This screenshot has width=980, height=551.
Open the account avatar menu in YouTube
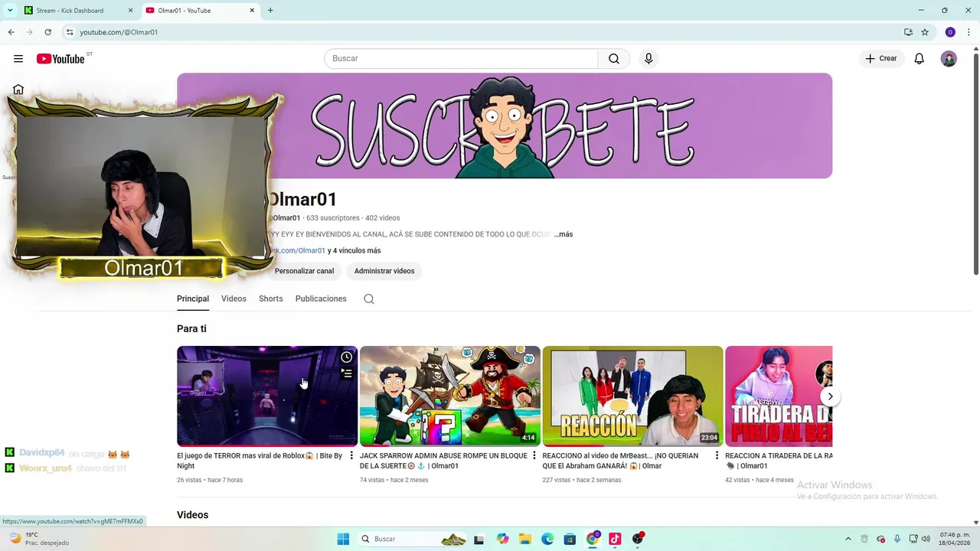[949, 59]
